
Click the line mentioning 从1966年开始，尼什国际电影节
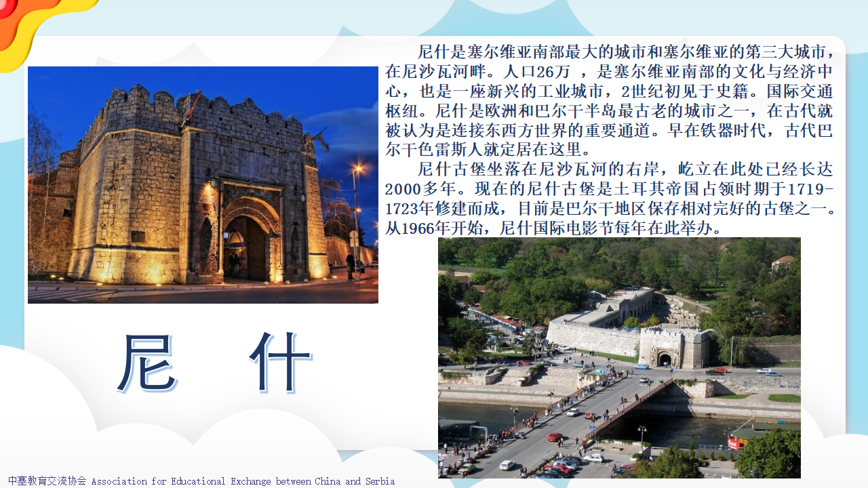[x=555, y=228]
